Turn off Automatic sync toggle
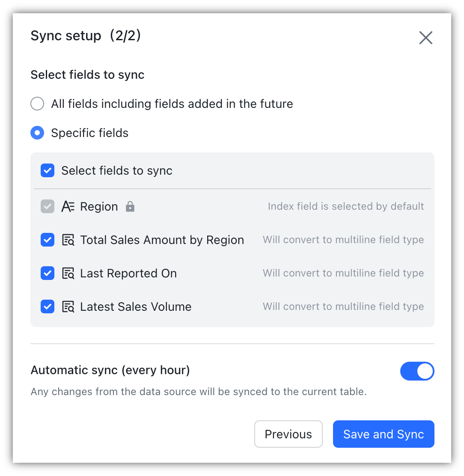464x476 pixels. pyautogui.click(x=417, y=371)
